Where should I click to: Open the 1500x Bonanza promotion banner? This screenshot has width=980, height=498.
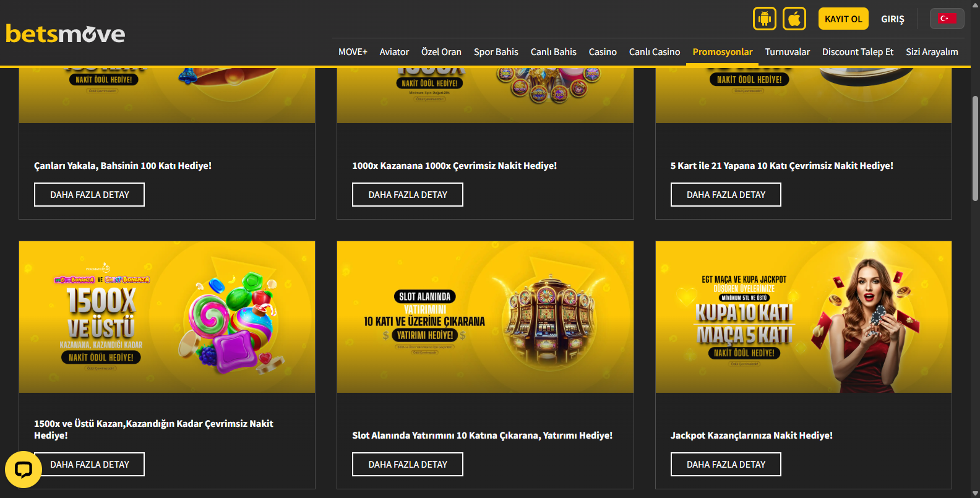pos(167,317)
